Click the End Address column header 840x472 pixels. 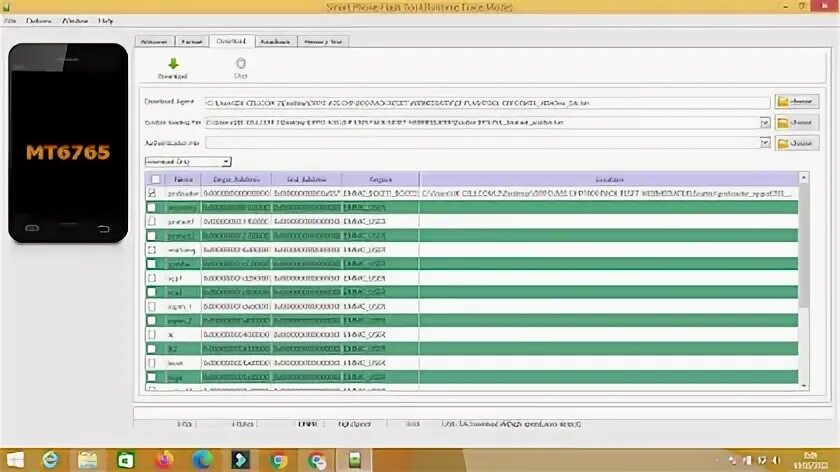(x=306, y=179)
